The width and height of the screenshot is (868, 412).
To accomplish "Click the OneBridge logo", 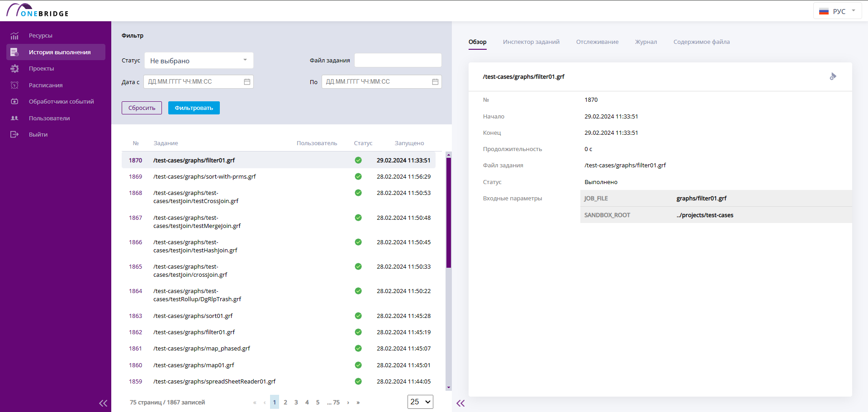I will pyautogui.click(x=37, y=10).
